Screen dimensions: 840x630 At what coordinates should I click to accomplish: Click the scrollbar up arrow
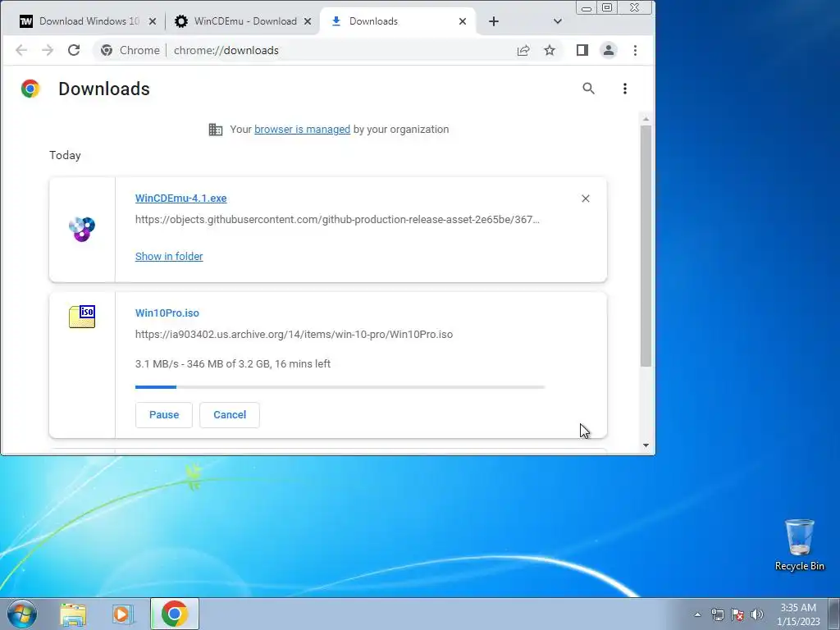(x=646, y=119)
